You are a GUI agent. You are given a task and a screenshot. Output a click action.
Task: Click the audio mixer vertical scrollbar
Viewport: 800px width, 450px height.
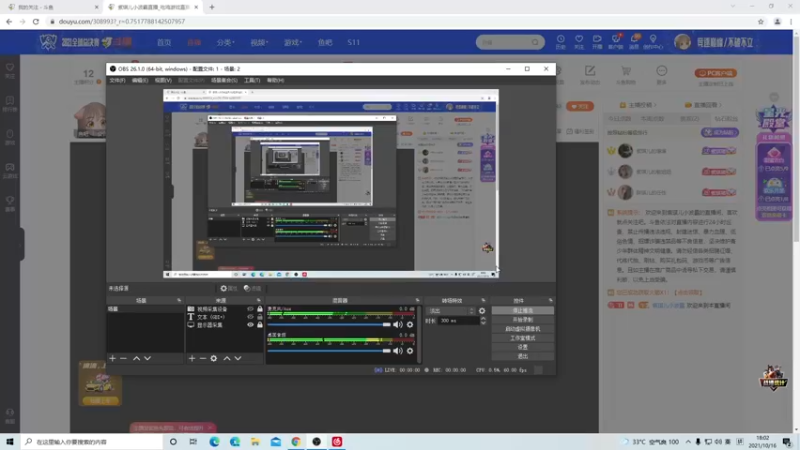[419, 334]
